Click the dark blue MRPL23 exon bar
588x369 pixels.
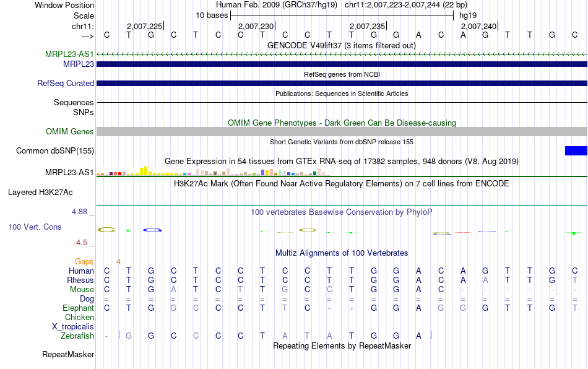[342, 64]
